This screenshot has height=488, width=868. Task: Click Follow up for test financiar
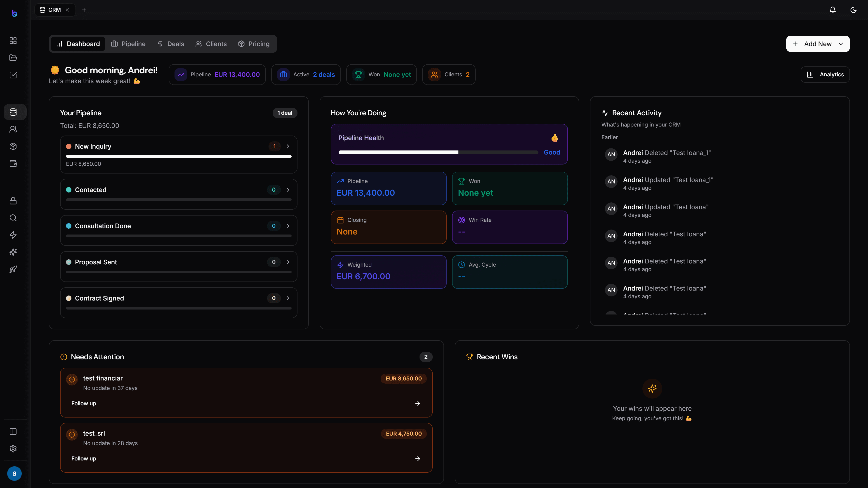pyautogui.click(x=84, y=404)
